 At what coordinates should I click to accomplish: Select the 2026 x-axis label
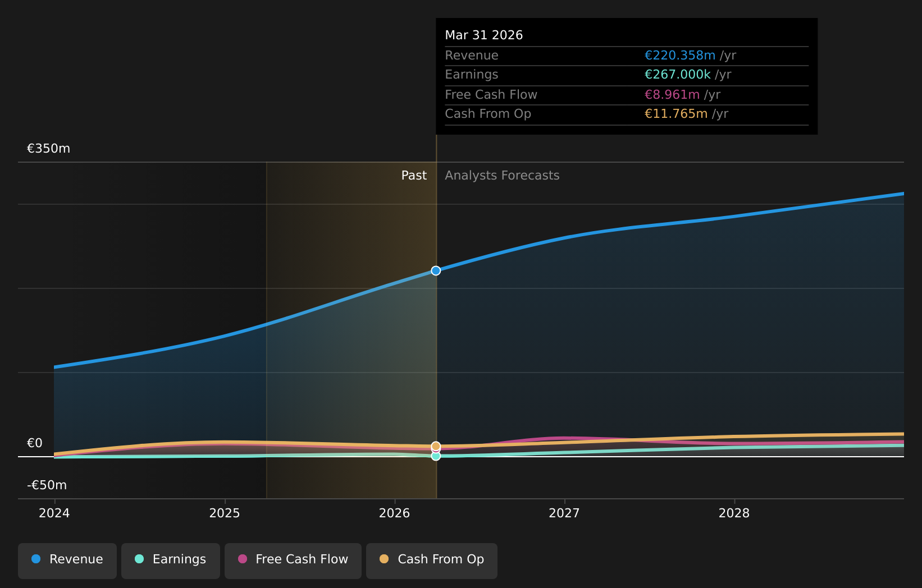395,513
